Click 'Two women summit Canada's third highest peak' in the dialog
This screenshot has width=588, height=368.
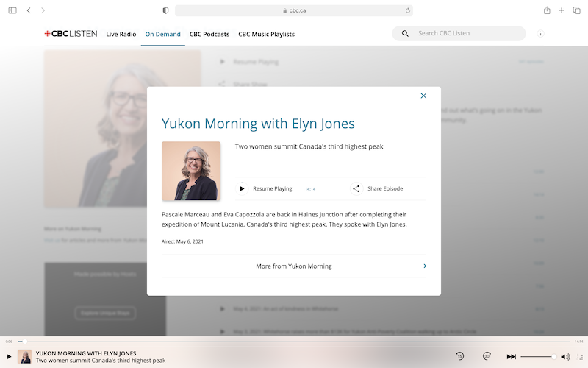[309, 146]
